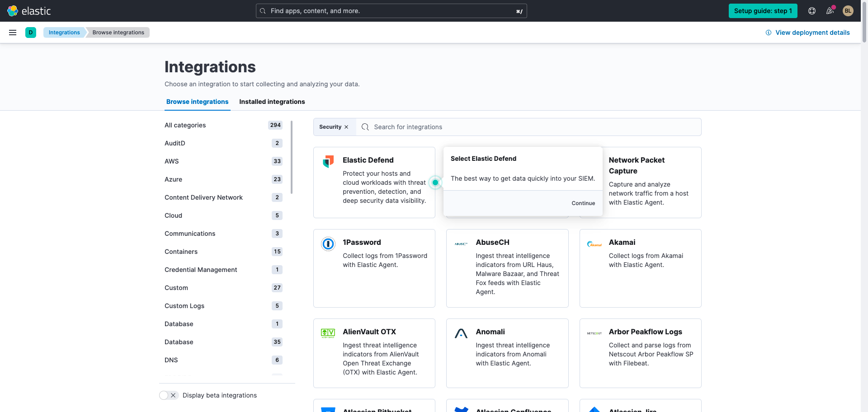The height and width of the screenshot is (412, 868).
Task: Click Setup guide: step 1 button
Action: 763,11
